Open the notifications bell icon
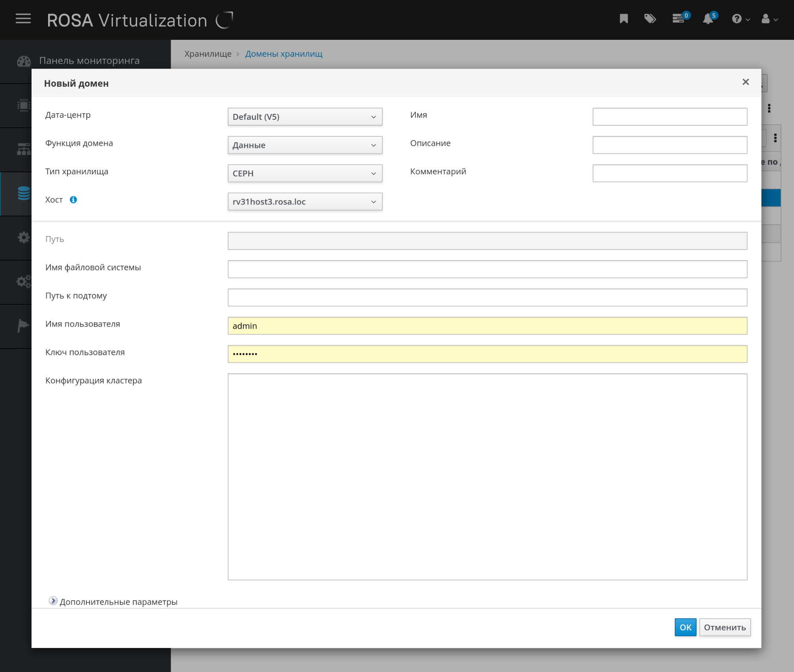The image size is (794, 672). [708, 19]
